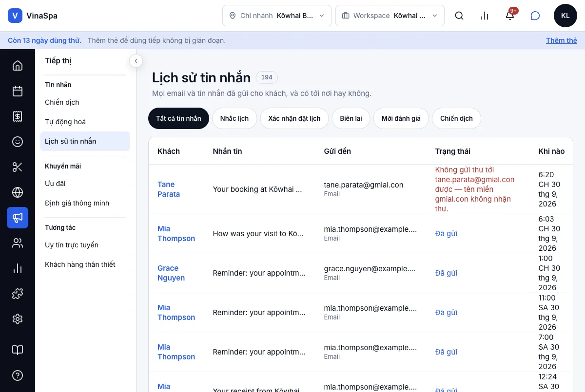This screenshot has width=585, height=392.
Task: Select the megaphone marketing icon
Action: [x=18, y=218]
